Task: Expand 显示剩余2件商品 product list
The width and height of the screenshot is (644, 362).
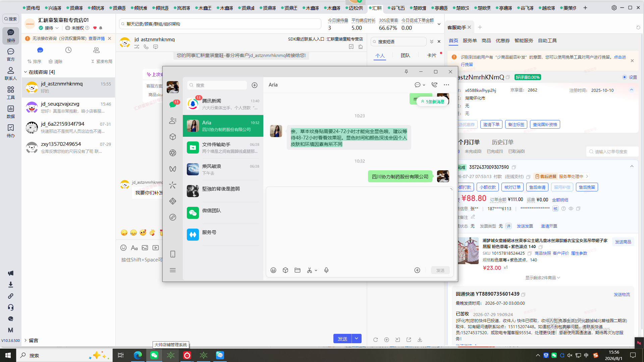Action: coord(542,278)
